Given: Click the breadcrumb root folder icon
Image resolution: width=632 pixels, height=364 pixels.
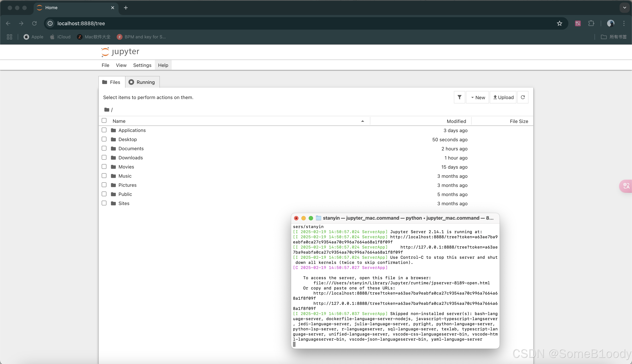Looking at the screenshot, I should pos(107,109).
